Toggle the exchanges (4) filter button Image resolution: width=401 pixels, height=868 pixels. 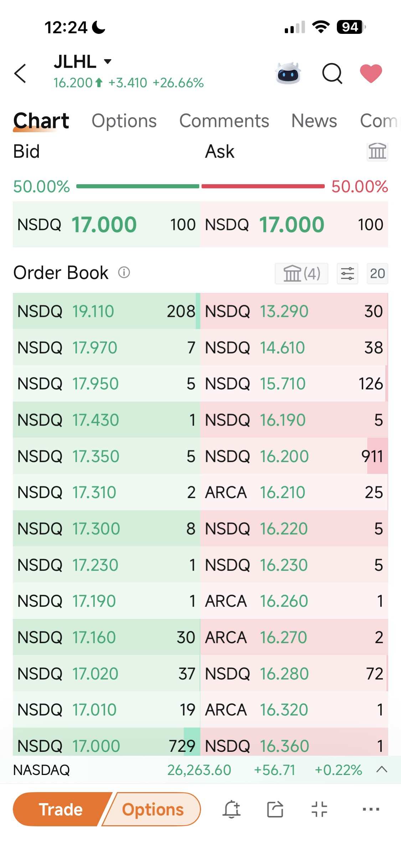click(x=302, y=274)
